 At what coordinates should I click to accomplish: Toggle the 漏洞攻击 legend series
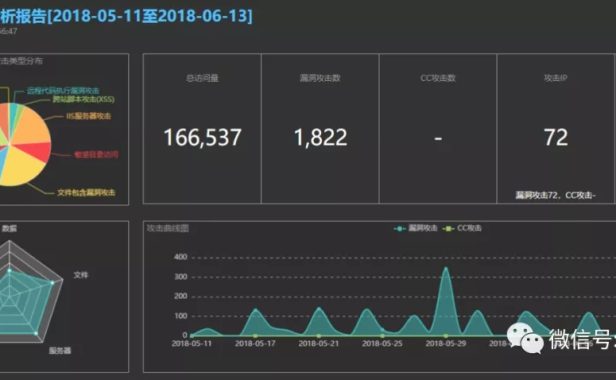pyautogui.click(x=416, y=228)
